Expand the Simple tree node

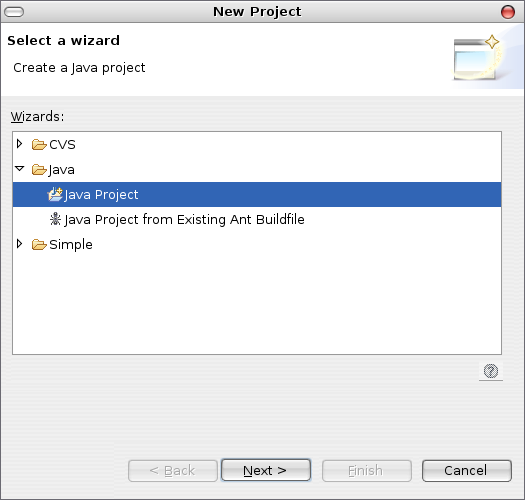click(19, 244)
